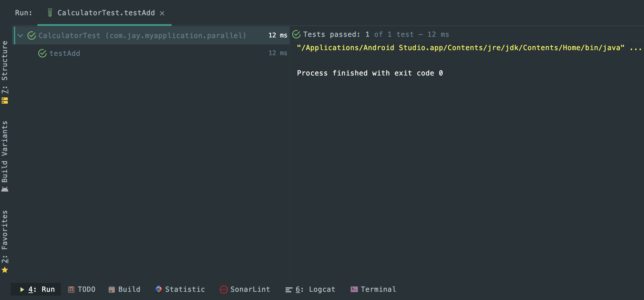Open the TODO tool window
Image resolution: width=644 pixels, height=300 pixels.
[x=82, y=289]
